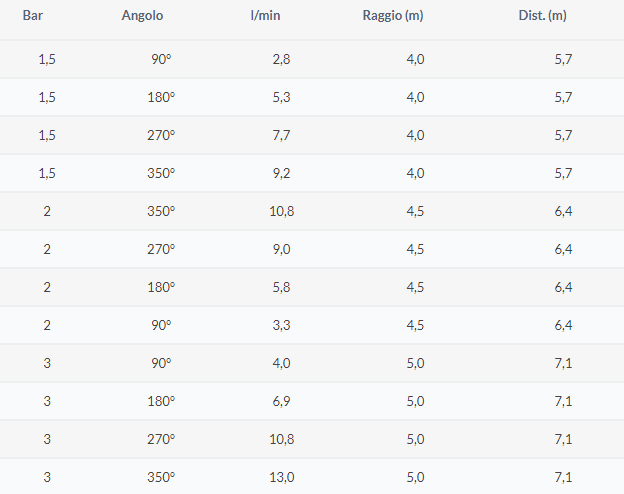The width and height of the screenshot is (624, 494).
Task: Click the 7,7 l/min cell
Action: (x=281, y=136)
